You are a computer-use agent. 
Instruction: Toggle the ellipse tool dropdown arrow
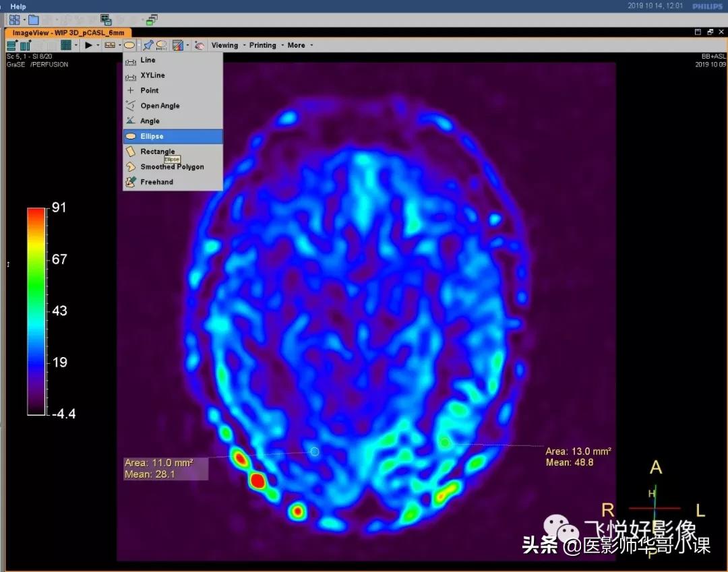point(139,45)
